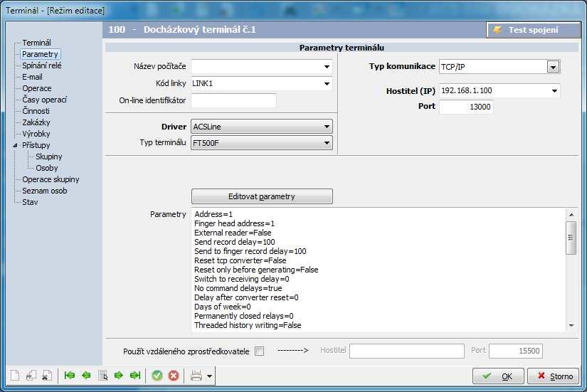This screenshot has width=587, height=392.
Task: Open the Typ terminálu FT500F dropdown
Action: click(262, 143)
